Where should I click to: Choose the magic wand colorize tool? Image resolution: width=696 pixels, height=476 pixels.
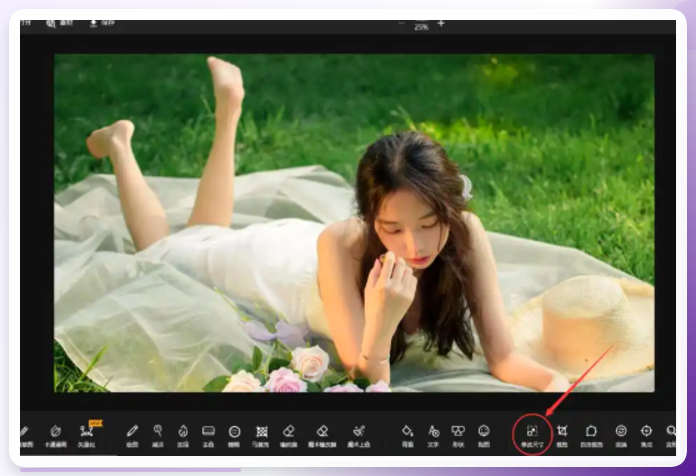tap(359, 436)
